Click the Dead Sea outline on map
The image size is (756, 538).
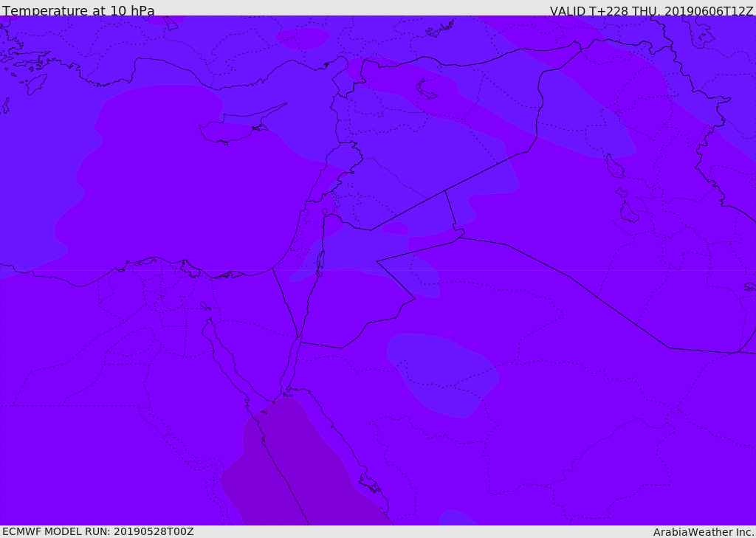320,263
